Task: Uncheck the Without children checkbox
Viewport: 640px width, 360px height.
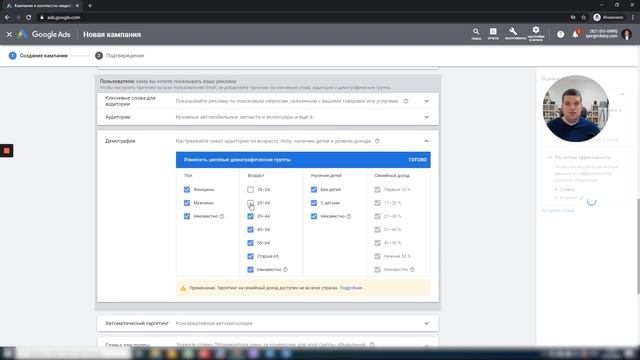Action: click(x=314, y=190)
